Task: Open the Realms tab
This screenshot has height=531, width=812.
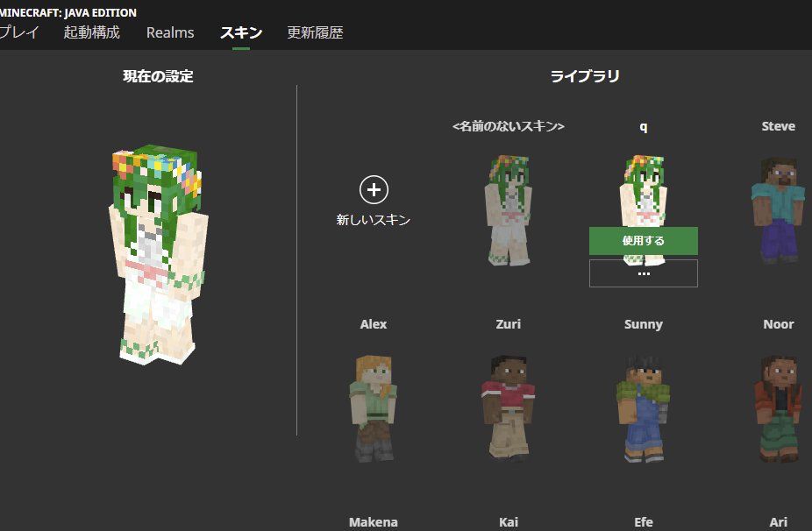Action: pyautogui.click(x=170, y=32)
